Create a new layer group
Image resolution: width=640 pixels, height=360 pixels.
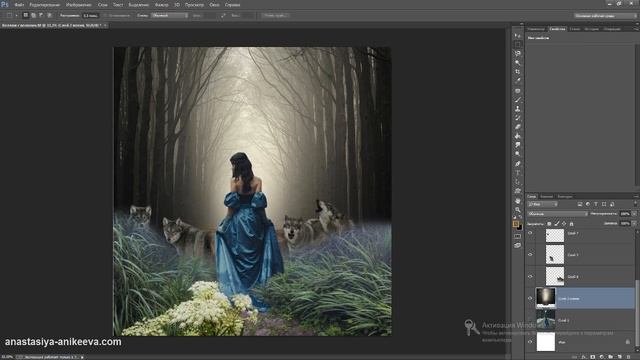click(610, 357)
